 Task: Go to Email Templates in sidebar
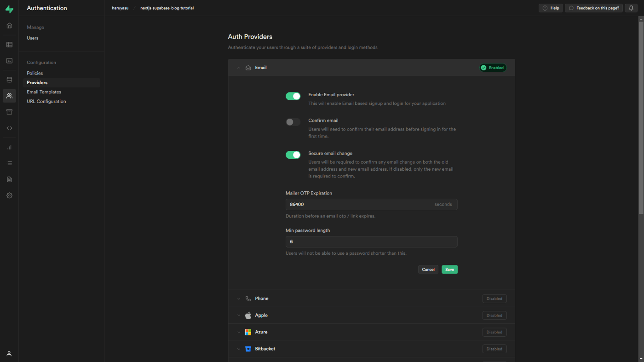tap(44, 92)
